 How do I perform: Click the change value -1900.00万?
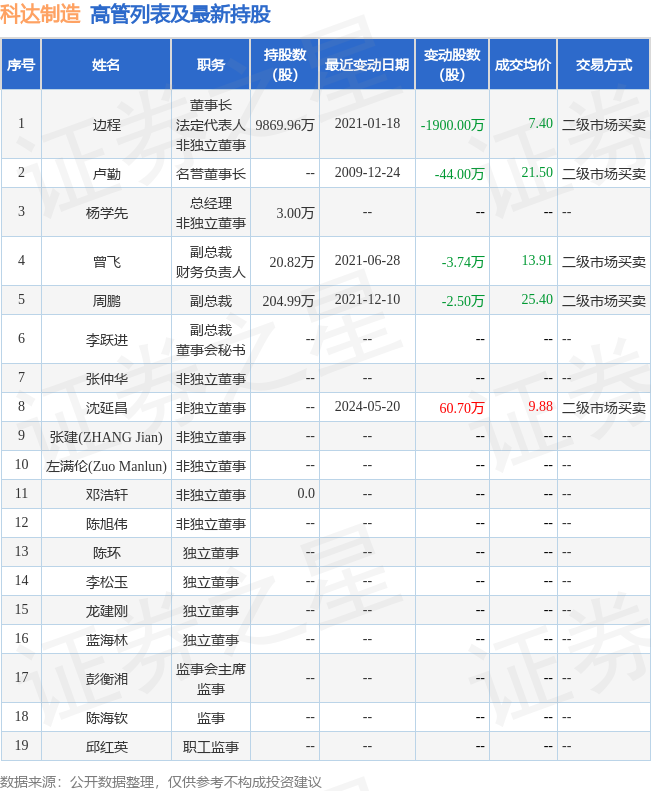tap(452, 125)
